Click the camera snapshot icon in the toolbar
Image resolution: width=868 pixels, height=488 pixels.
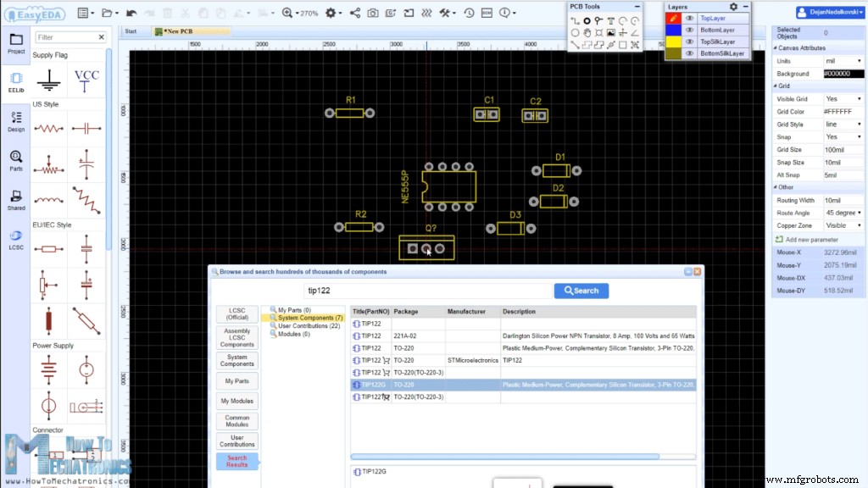click(x=373, y=13)
